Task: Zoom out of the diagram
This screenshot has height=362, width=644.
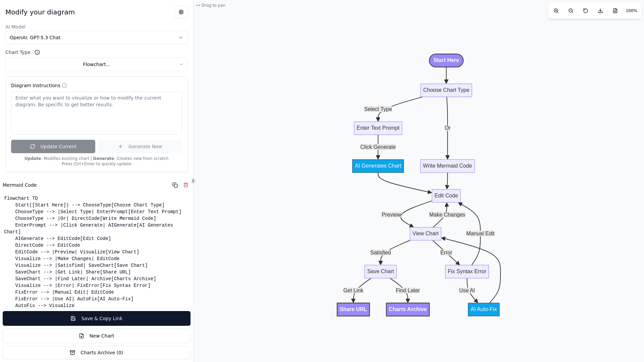Action: [571, 11]
